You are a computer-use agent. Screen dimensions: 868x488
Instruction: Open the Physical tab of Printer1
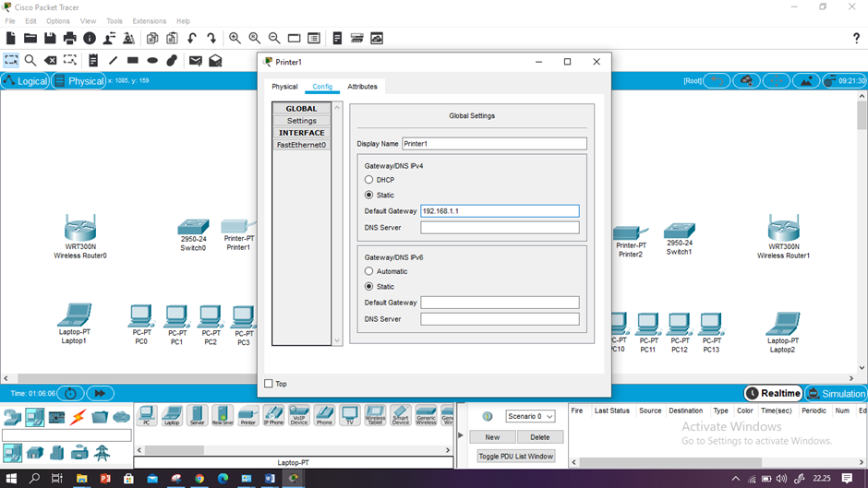click(x=284, y=87)
